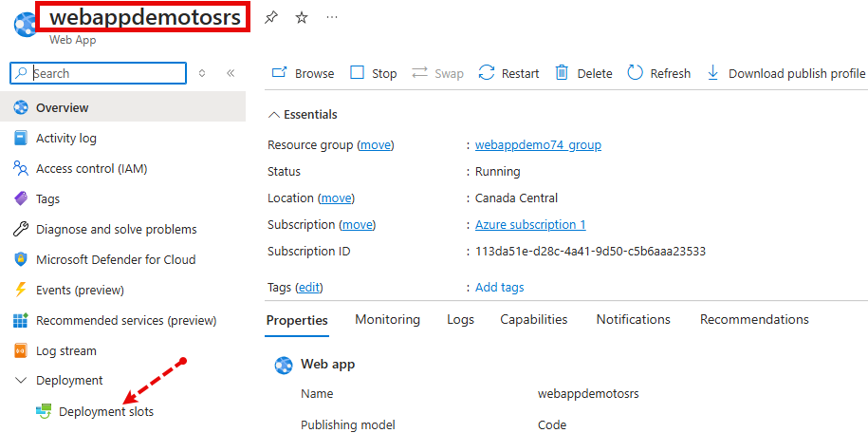
Task: Delete the web app
Action: click(583, 73)
